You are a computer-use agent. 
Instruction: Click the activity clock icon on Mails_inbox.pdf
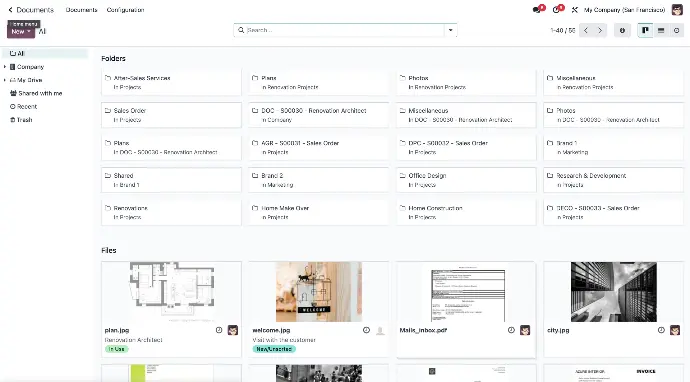pyautogui.click(x=511, y=330)
